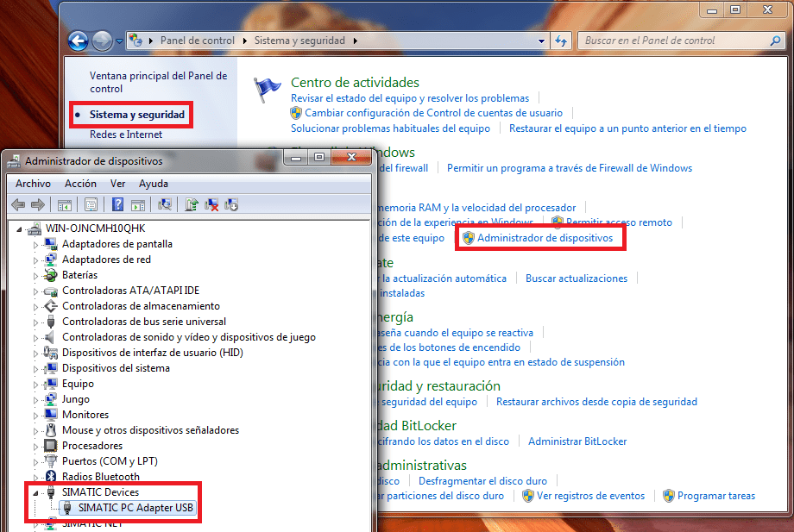794x532 pixels.
Task: Click the Radios Bluetooth icon
Action: point(51,476)
